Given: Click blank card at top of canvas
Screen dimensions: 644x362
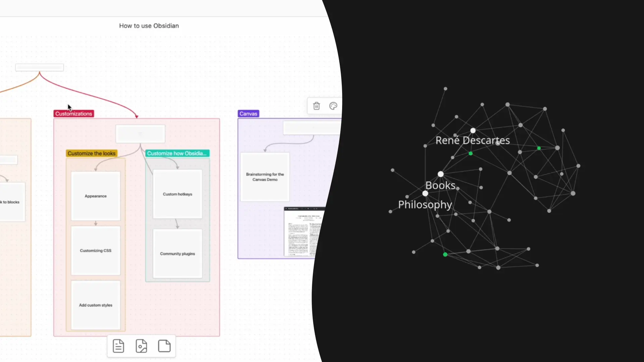Looking at the screenshot, I should pos(40,67).
